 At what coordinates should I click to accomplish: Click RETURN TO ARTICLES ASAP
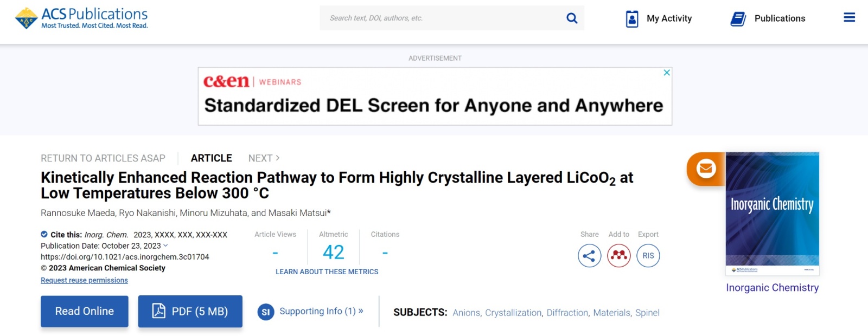pos(103,158)
